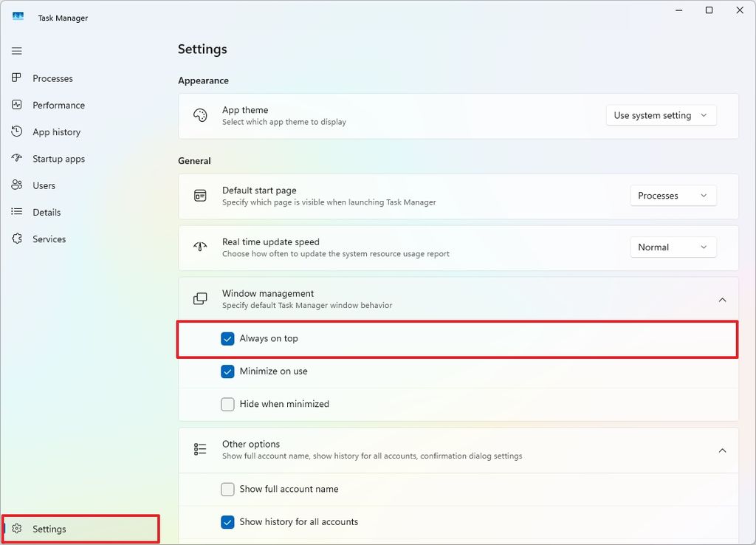756x545 pixels.
Task: Click the Task Manager app icon in title bar
Action: click(x=18, y=17)
